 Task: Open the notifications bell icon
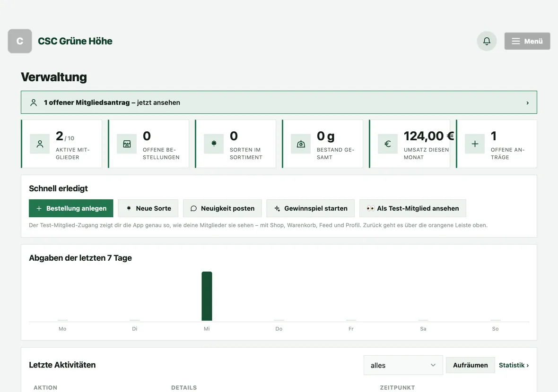pyautogui.click(x=487, y=41)
